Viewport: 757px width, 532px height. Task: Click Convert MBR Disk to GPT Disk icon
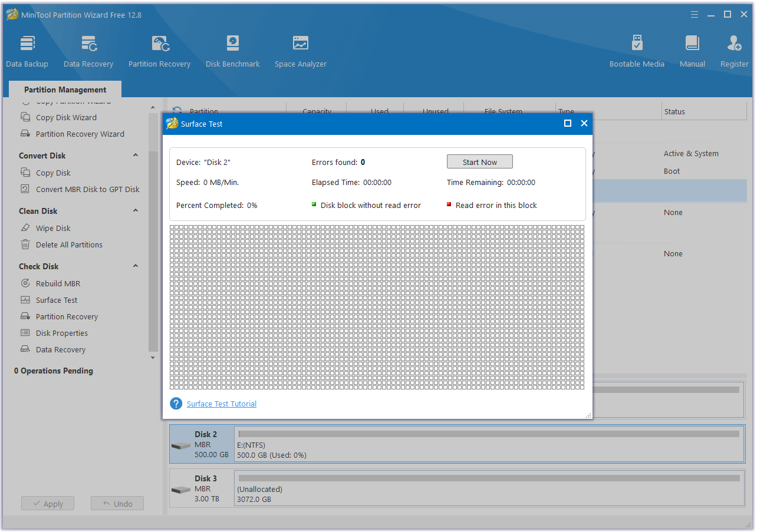tap(25, 189)
